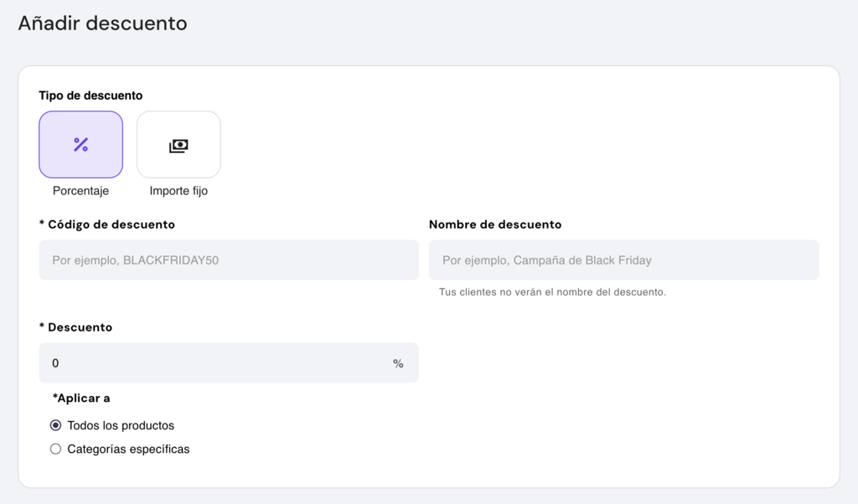
Task: Select "Categorías específicas" radio button
Action: click(x=55, y=449)
